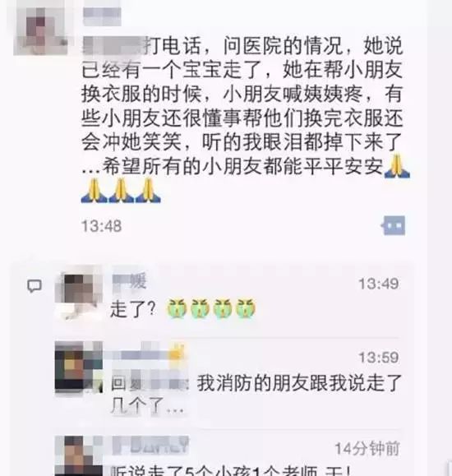This screenshot has width=452, height=476.
Task: Click comment mentioning 5个小孩1个老师
Action: pyautogui.click(x=231, y=470)
